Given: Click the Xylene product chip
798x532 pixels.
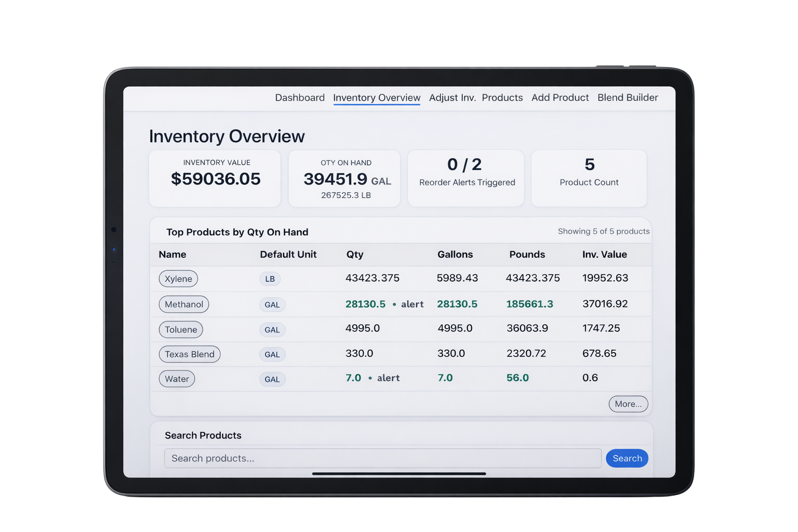Looking at the screenshot, I should click(x=178, y=278).
